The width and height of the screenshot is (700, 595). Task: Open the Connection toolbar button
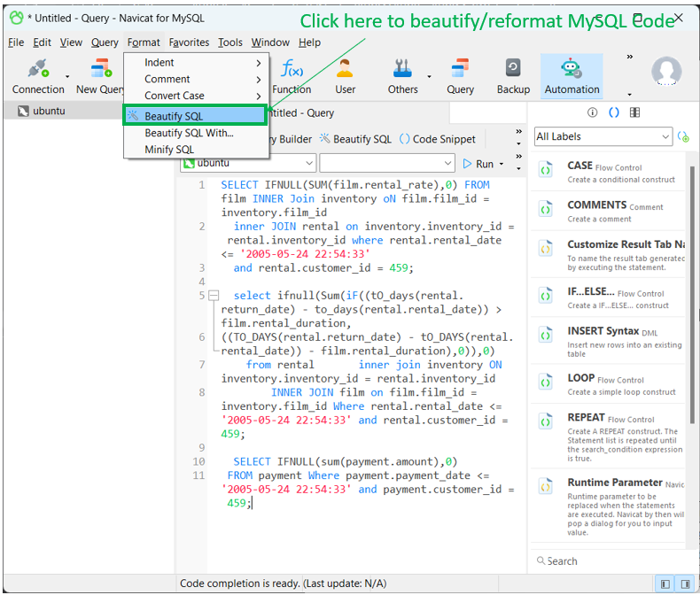pos(38,76)
